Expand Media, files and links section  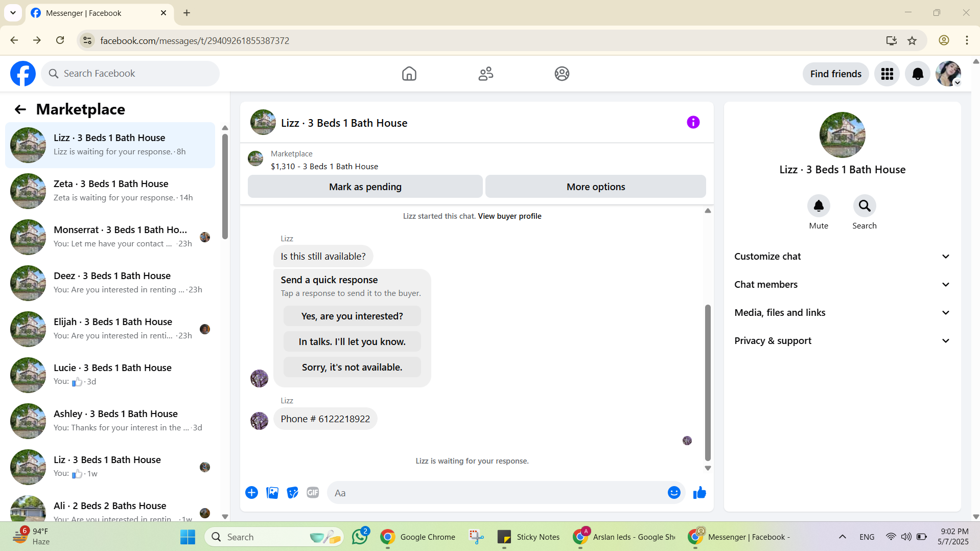tap(842, 313)
